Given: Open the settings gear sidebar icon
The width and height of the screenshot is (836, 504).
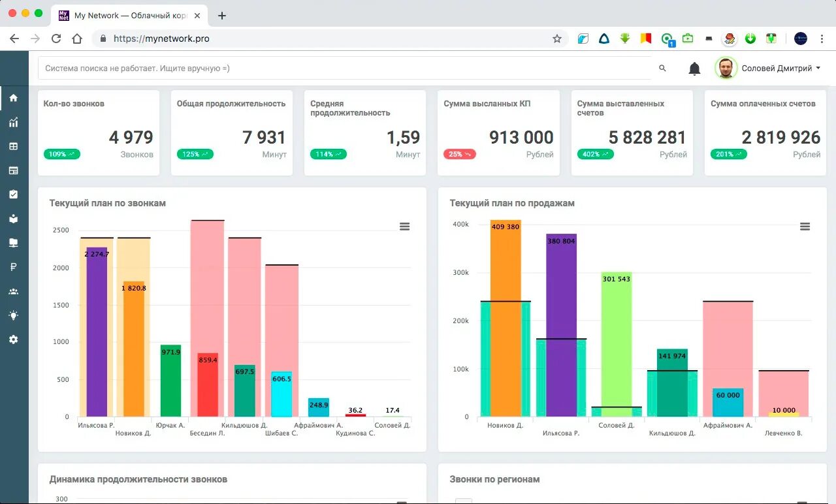Looking at the screenshot, I should (x=13, y=339).
